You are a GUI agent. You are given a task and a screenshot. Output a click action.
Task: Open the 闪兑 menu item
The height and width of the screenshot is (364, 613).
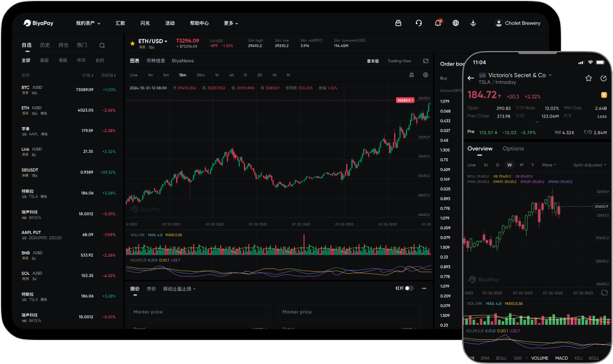(x=145, y=23)
